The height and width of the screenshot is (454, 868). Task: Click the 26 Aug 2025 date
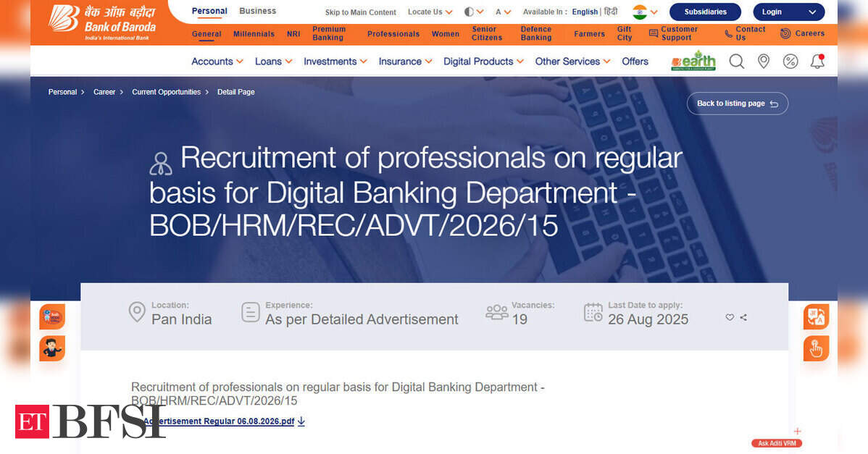[648, 319]
